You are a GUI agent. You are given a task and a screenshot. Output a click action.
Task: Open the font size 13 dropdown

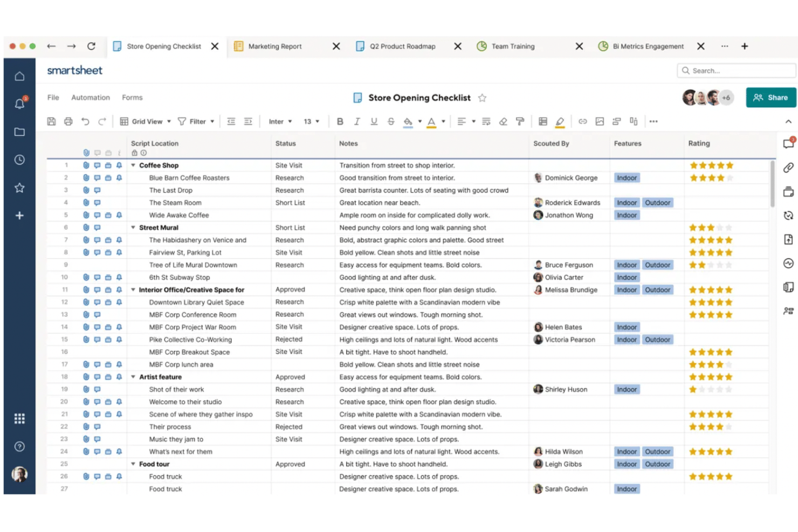click(312, 121)
